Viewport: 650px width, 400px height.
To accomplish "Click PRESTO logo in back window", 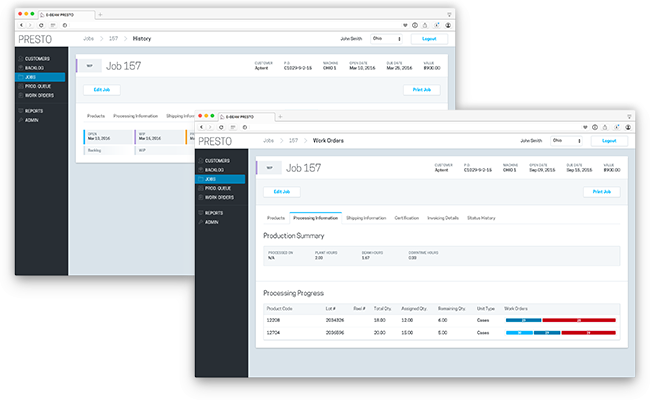I will [x=35, y=40].
